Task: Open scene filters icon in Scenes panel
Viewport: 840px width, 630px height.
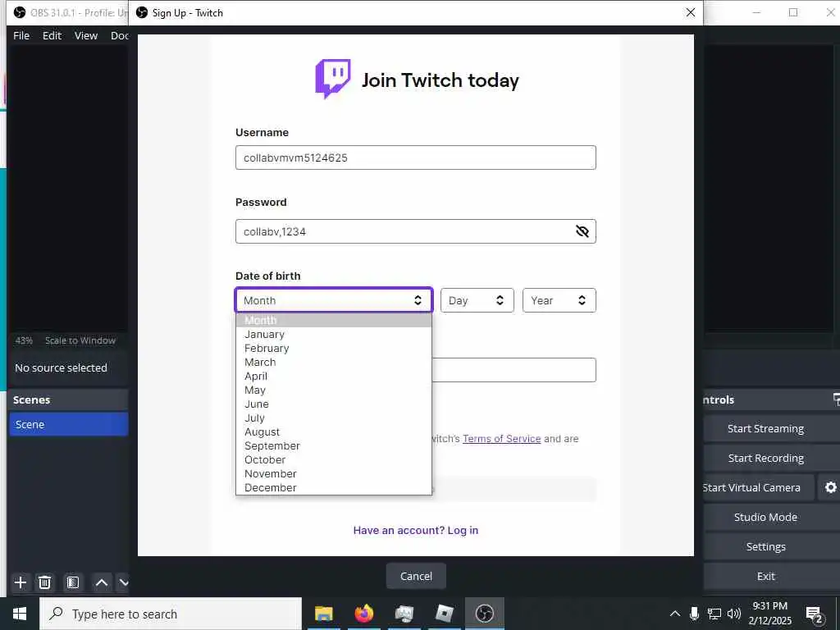Action: [73, 582]
